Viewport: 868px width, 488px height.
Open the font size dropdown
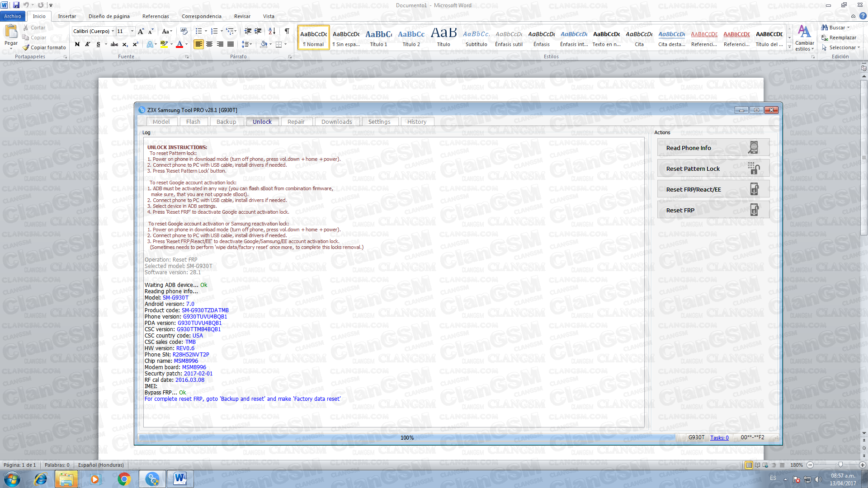132,31
